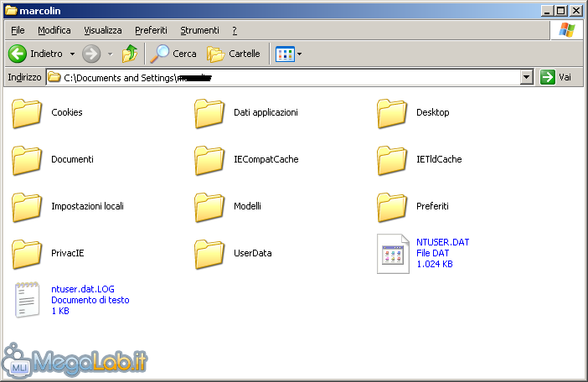Screen dimensions: 588x382
Task: Select the Desktop folder icon
Action: click(392, 113)
